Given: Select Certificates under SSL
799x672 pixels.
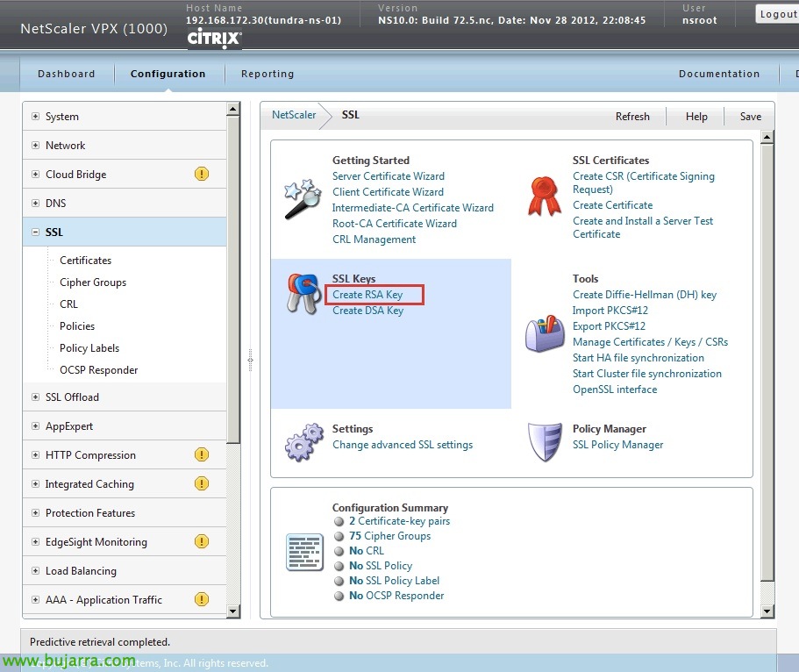Looking at the screenshot, I should pos(86,261).
